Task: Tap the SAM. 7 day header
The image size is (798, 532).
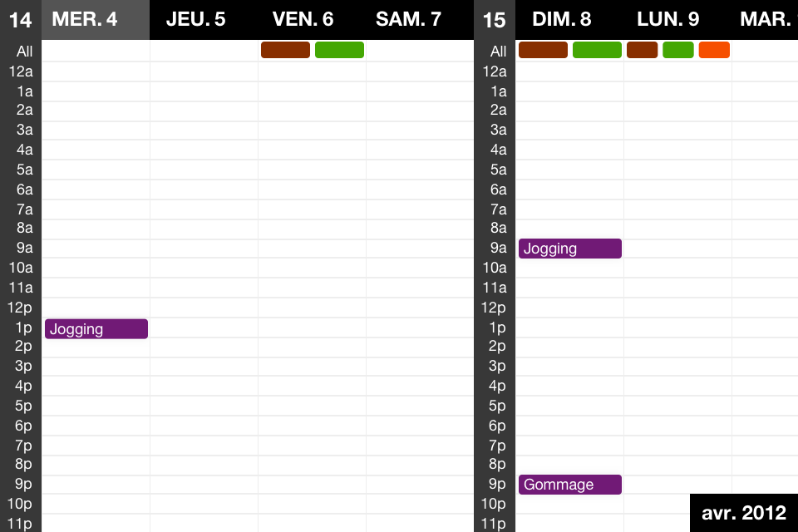Action: pyautogui.click(x=408, y=19)
